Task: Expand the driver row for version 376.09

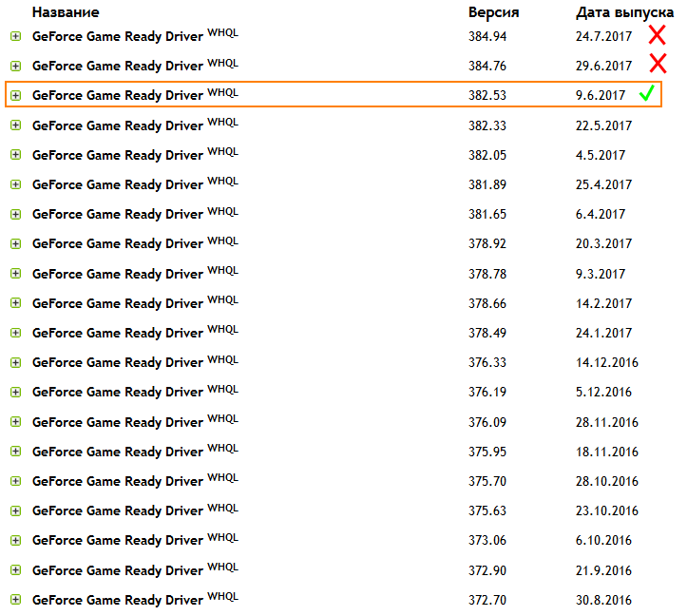Action: [x=16, y=422]
